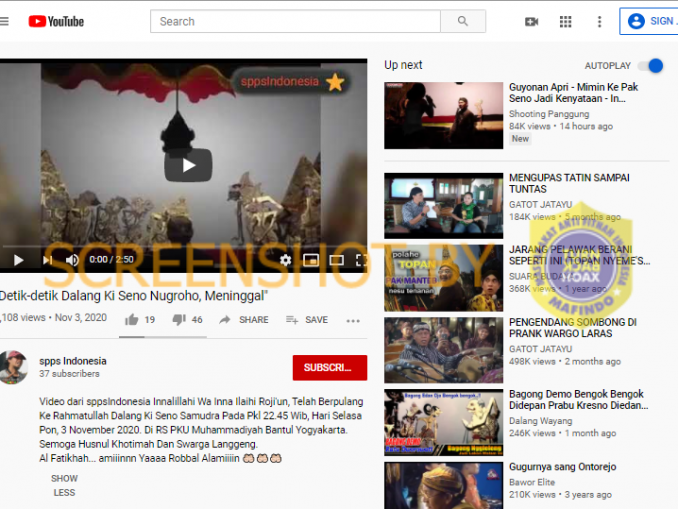Image resolution: width=678 pixels, height=509 pixels.
Task: Click sppsIndonesia star badge in video
Action: [292, 82]
